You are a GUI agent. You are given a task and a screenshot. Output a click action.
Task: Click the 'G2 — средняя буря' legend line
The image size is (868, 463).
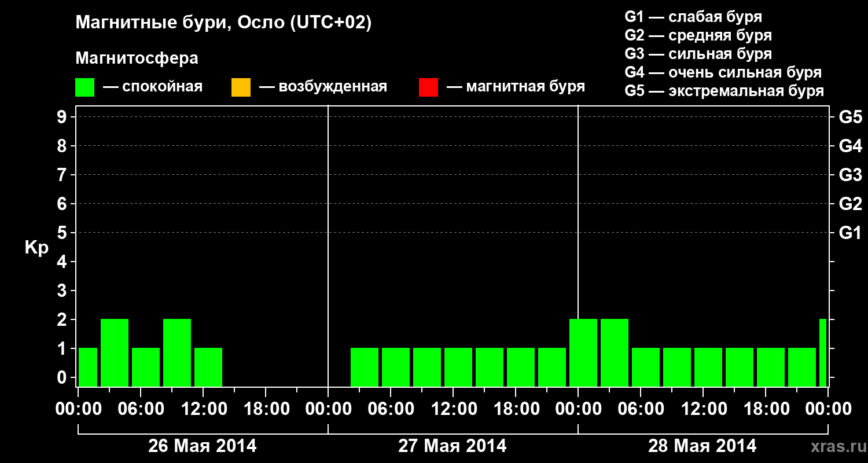(698, 35)
